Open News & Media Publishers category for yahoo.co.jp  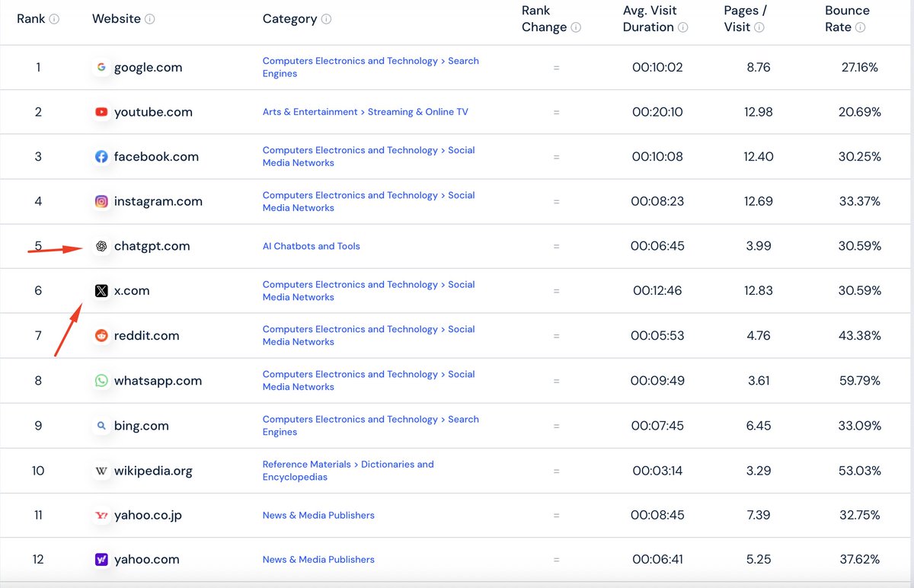click(318, 515)
